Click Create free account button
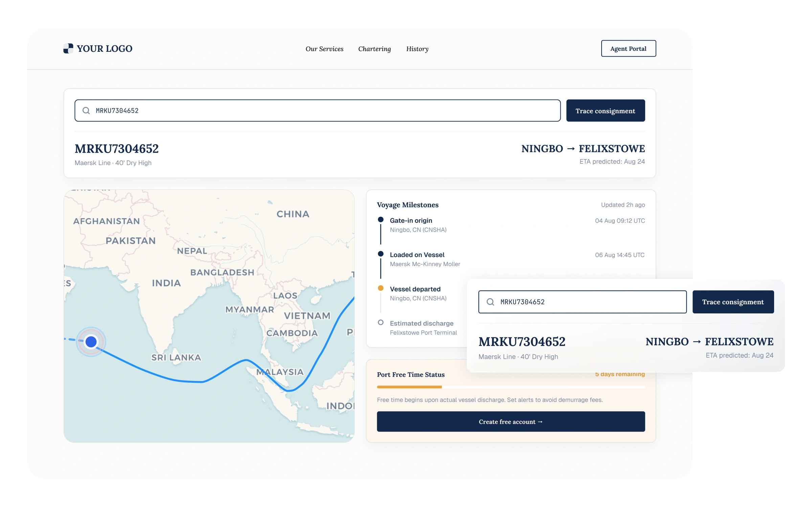This screenshot has width=812, height=507. click(511, 422)
